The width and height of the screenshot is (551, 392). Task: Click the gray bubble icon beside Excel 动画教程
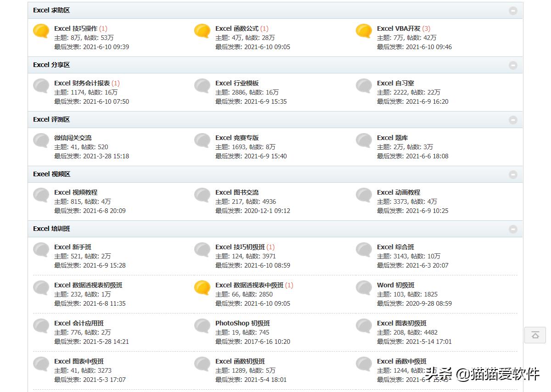click(x=364, y=195)
